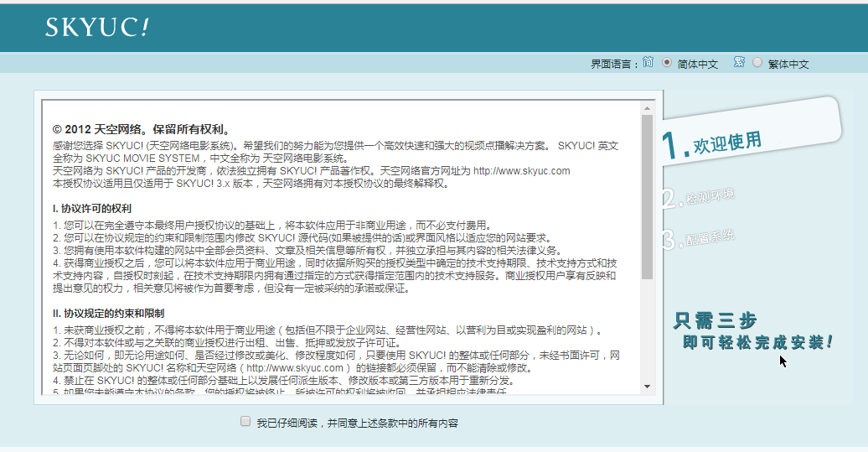868x452 pixels.
Task: Click the 繁体中文 language label
Action: point(788,65)
